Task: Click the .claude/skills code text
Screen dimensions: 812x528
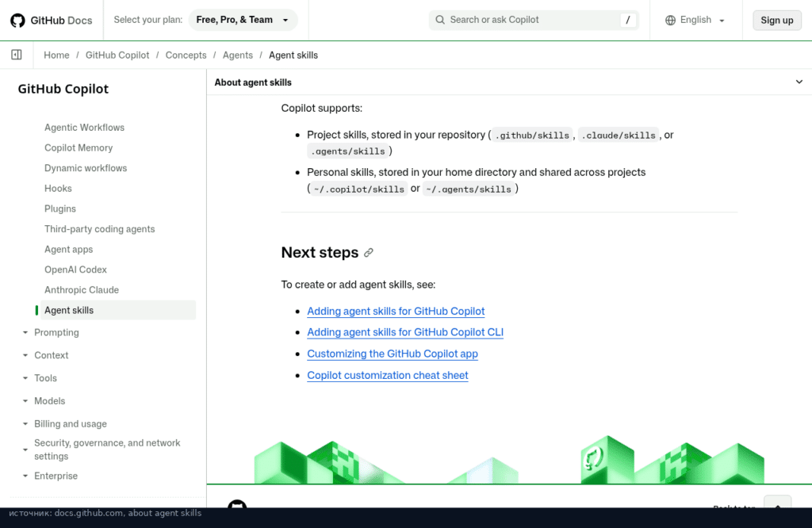Action: click(619, 135)
